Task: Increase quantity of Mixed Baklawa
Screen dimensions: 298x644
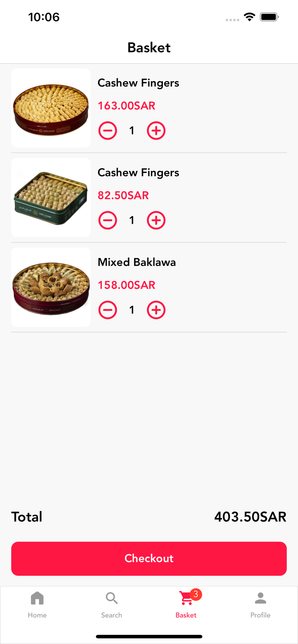Action: pyautogui.click(x=156, y=310)
